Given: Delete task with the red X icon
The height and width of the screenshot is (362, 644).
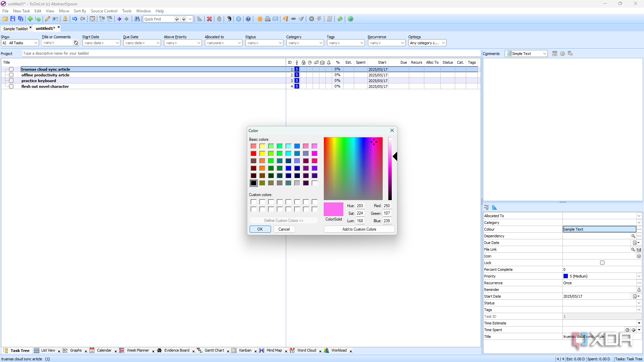Looking at the screenshot, I should pos(209,19).
